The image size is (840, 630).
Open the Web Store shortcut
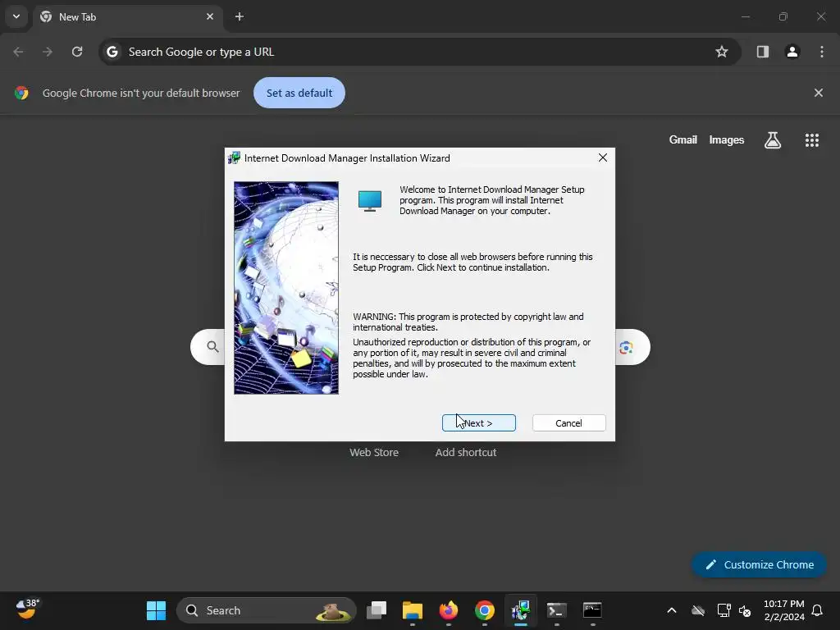click(374, 452)
